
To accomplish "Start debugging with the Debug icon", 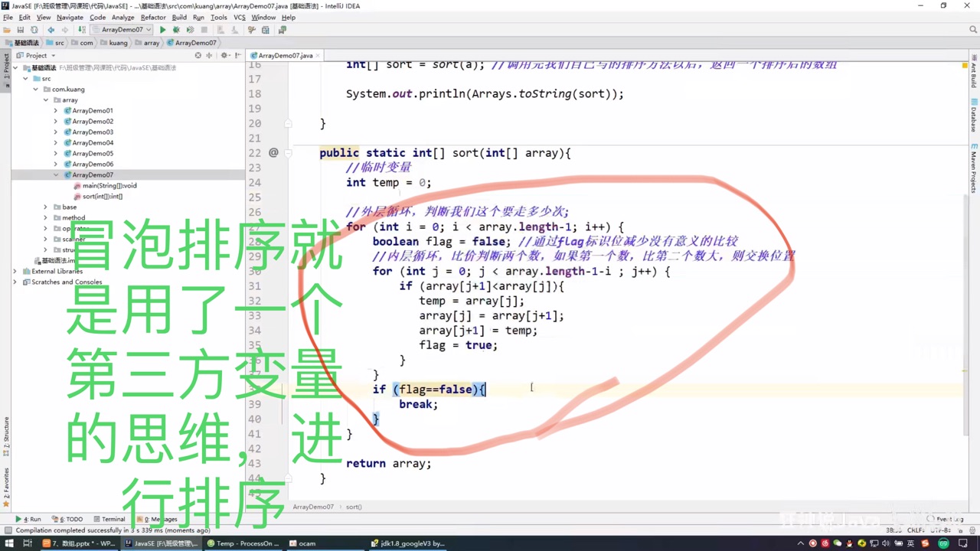I will (x=176, y=29).
